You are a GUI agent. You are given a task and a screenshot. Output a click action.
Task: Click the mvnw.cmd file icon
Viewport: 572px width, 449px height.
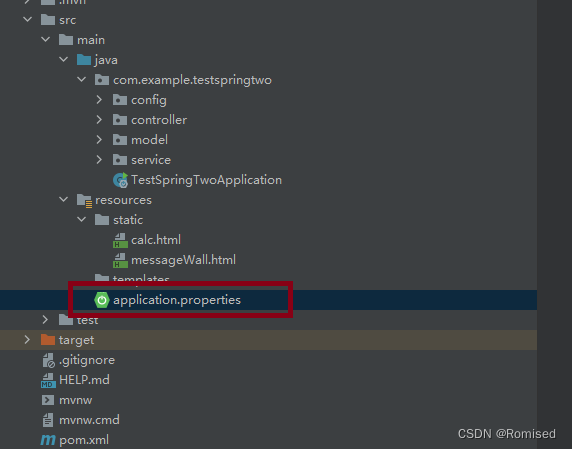click(48, 420)
